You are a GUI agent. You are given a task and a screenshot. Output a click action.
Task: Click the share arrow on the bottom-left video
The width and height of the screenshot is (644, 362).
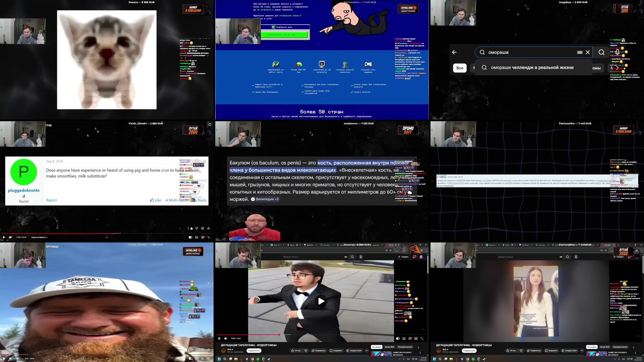pyautogui.click(x=209, y=349)
